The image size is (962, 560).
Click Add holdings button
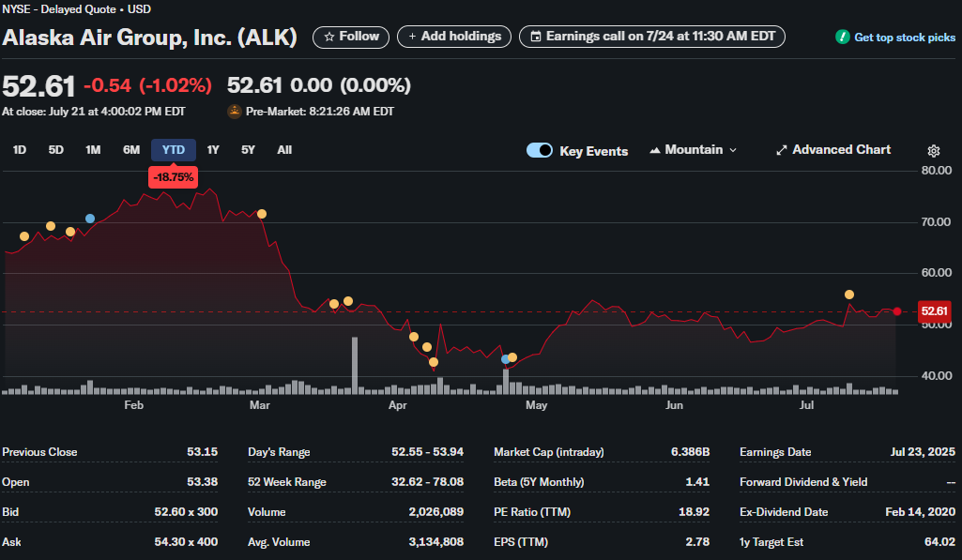(454, 37)
